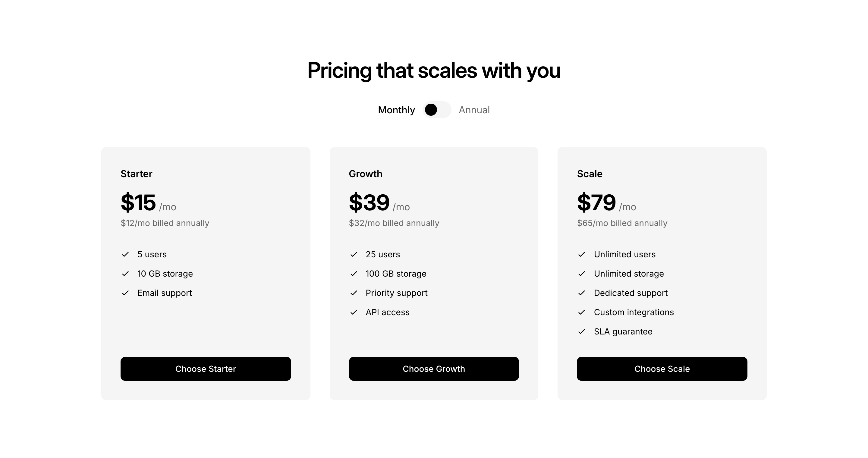Click the Growth plan title
The height and width of the screenshot is (458, 868).
365,174
